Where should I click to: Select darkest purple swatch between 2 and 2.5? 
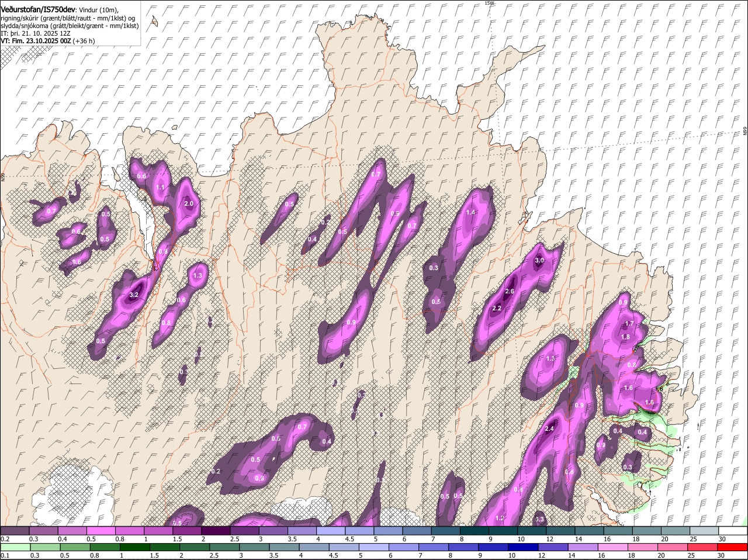point(215,531)
